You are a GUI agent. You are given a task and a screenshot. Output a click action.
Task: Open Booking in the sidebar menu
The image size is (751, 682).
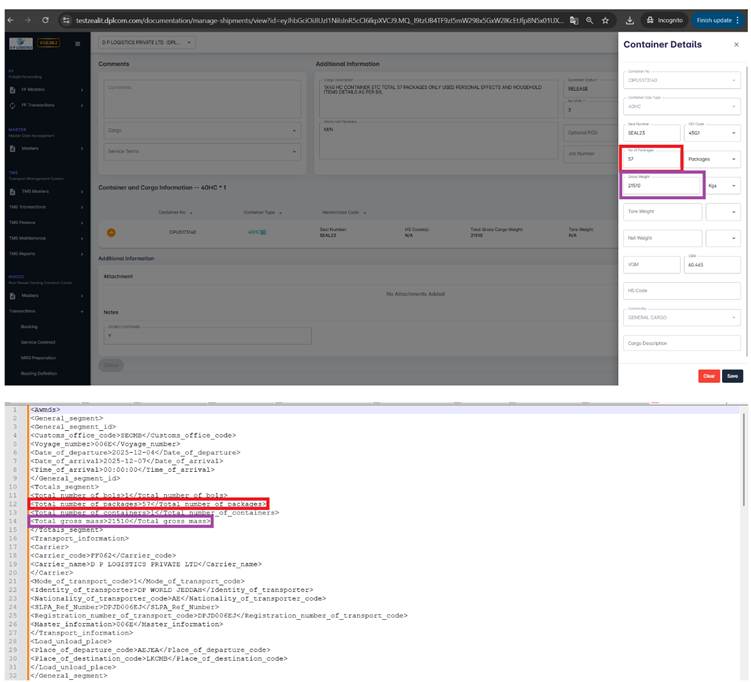pos(29,326)
